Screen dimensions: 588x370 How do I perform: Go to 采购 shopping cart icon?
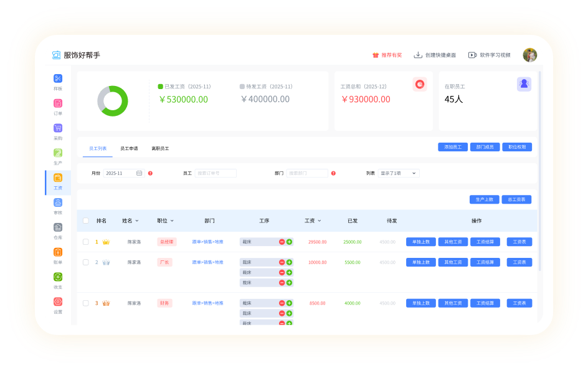(x=58, y=128)
